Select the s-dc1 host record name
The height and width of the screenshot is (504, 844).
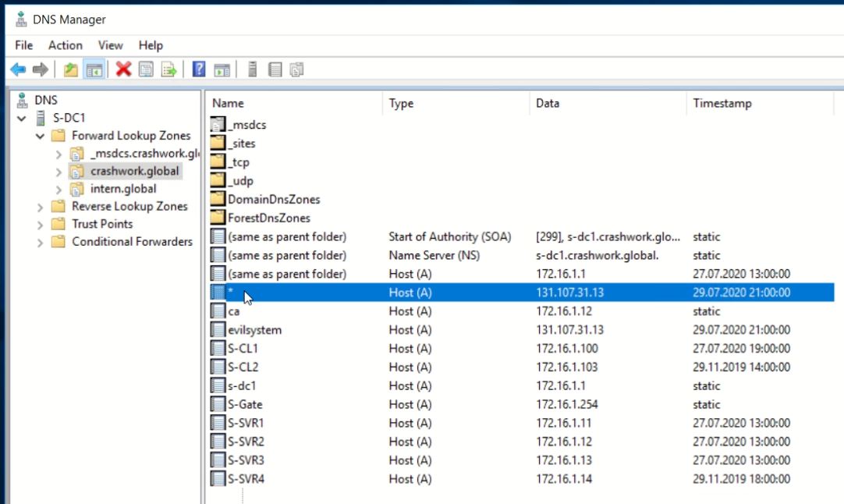(242, 386)
